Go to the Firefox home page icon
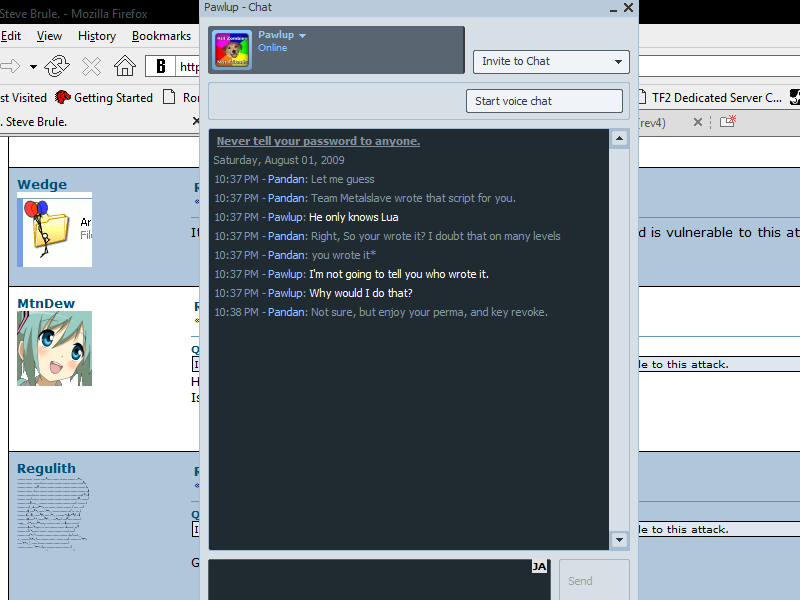Screen dimensions: 800x600 pyautogui.click(x=124, y=67)
